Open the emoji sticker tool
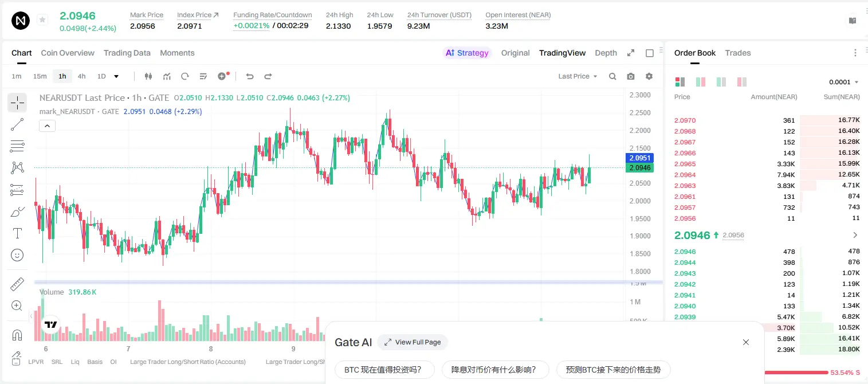This screenshot has height=384, width=868. click(17, 255)
